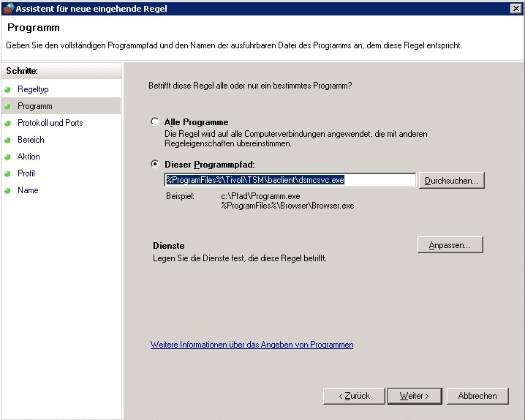525x420 pixels.
Task: Cancel the wizard with Abbrechen
Action: coord(477,396)
